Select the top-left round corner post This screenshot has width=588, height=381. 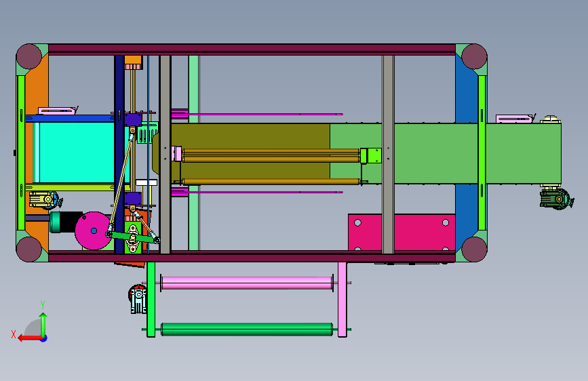(29, 57)
